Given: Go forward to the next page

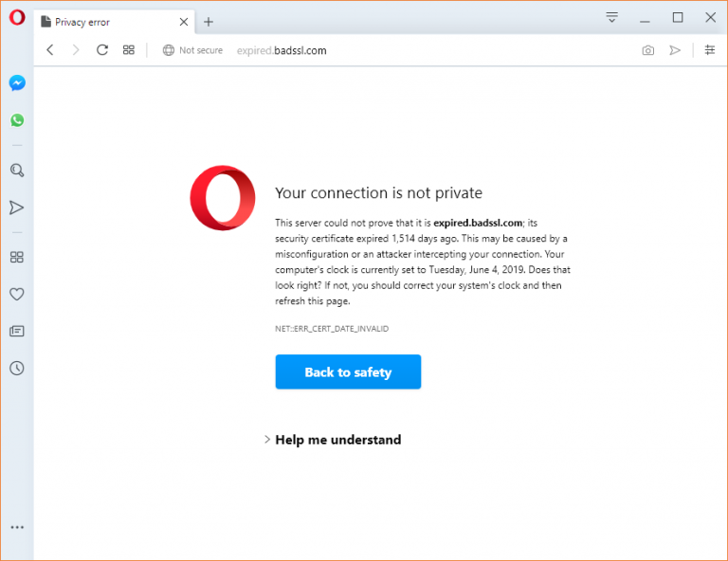Looking at the screenshot, I should coord(76,50).
